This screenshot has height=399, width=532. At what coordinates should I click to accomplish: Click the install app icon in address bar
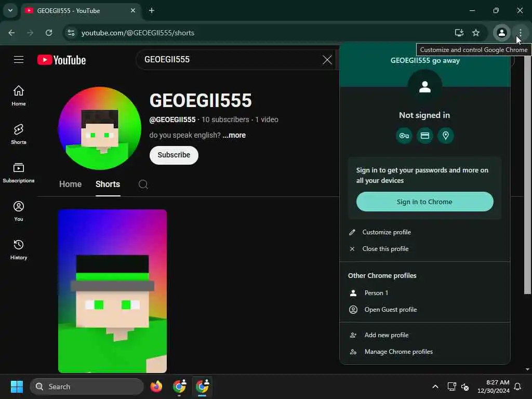click(459, 33)
